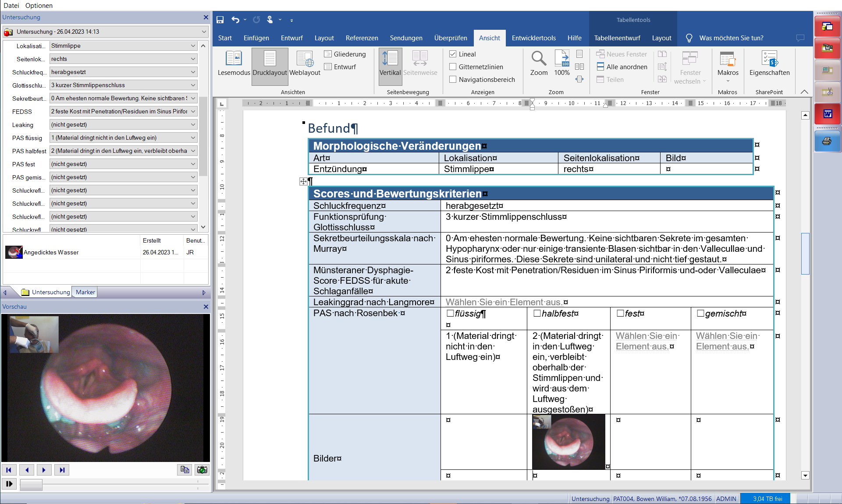
Task: Click the Entwurf view button
Action: [x=340, y=67]
